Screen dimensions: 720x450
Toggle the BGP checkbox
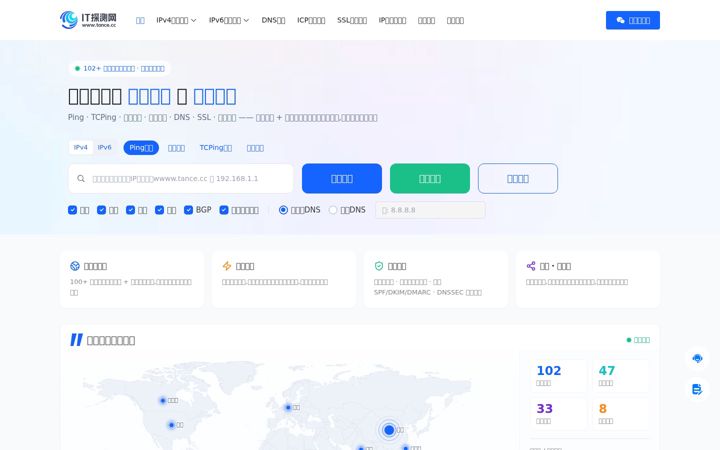(188, 210)
